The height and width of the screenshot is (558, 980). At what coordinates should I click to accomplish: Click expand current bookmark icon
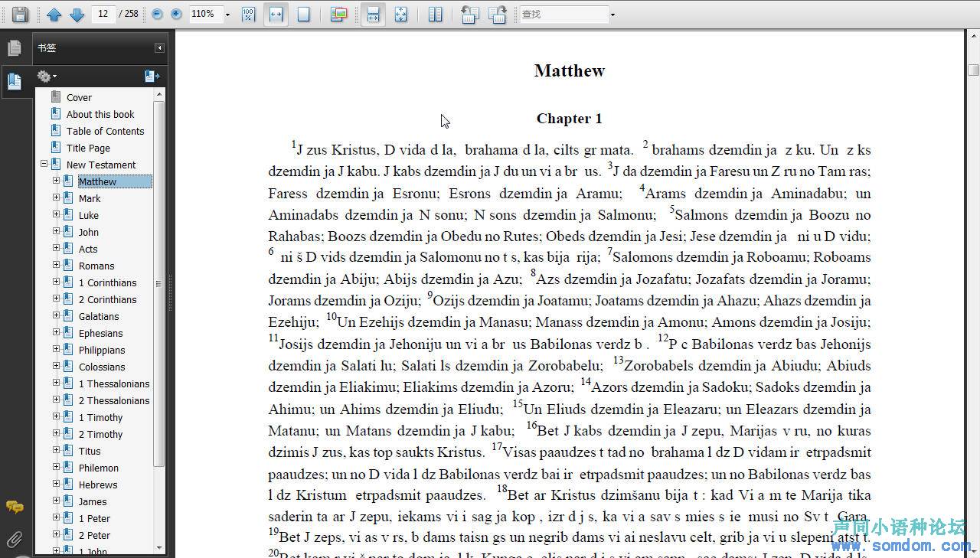tap(152, 76)
